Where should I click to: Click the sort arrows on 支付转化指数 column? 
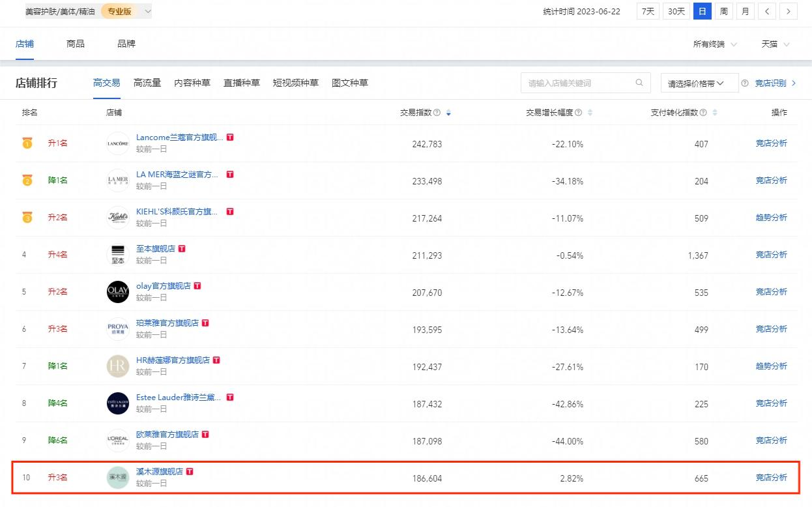click(715, 112)
